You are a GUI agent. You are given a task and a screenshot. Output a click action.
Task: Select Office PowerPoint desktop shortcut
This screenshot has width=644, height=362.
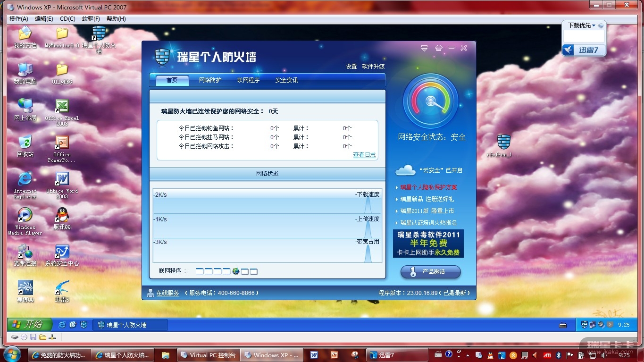pyautogui.click(x=62, y=149)
